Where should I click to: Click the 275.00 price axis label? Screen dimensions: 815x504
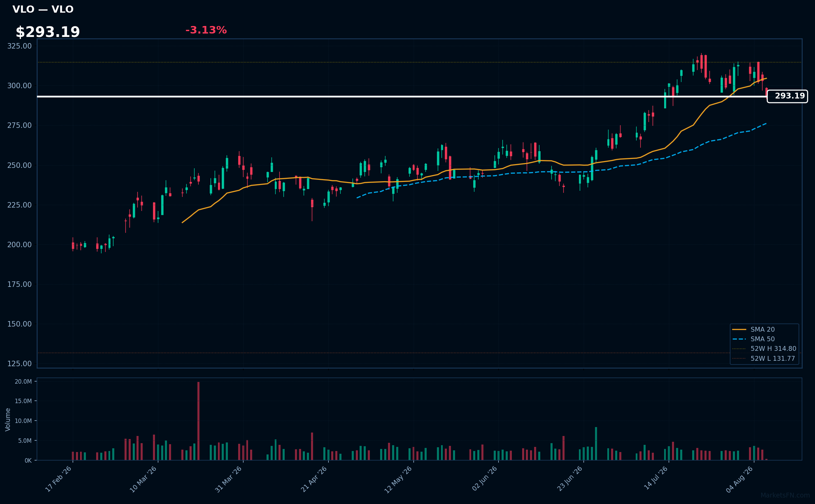(x=20, y=125)
